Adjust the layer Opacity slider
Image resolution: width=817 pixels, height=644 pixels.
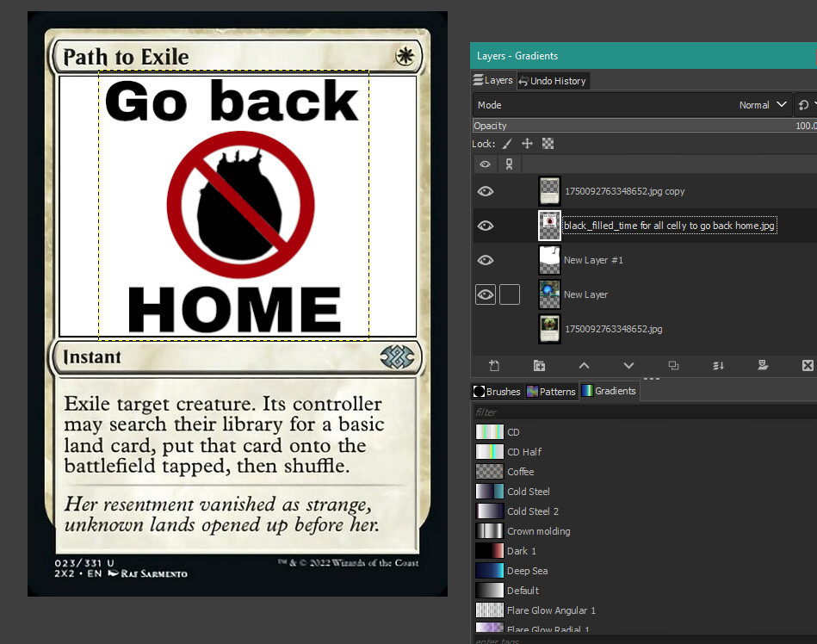pos(645,126)
